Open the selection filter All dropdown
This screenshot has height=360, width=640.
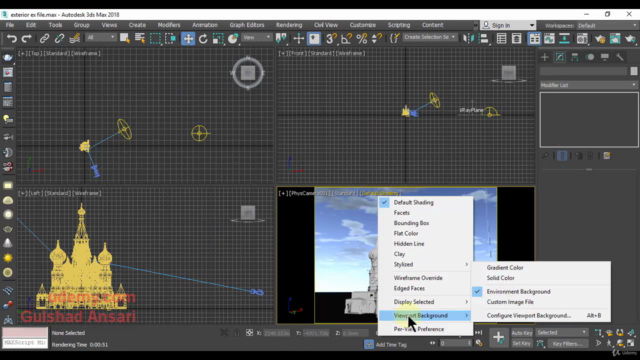100,37
